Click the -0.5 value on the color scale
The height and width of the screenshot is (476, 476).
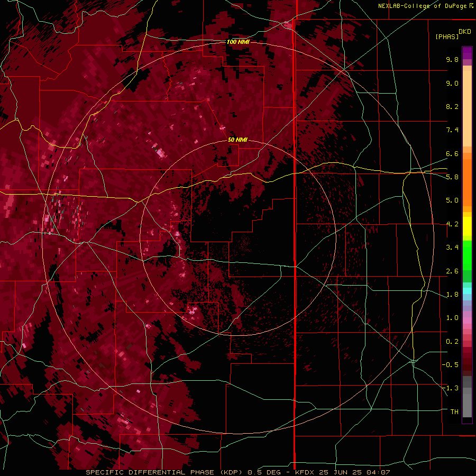pyautogui.click(x=450, y=365)
